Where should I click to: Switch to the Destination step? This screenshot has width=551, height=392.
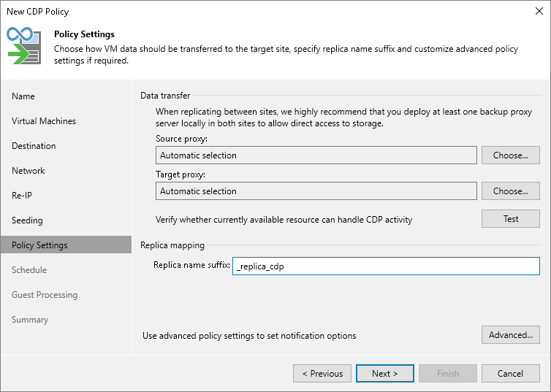34,146
